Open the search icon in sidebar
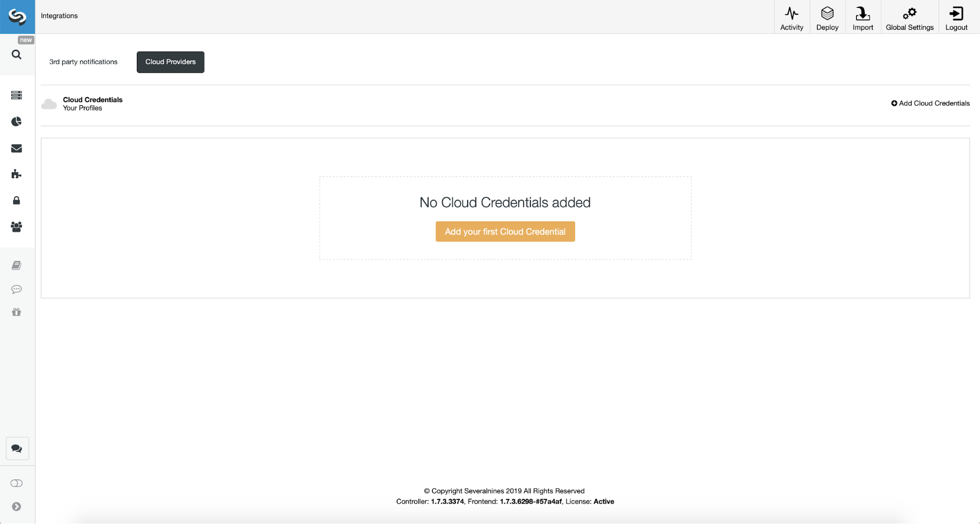Image resolution: width=980 pixels, height=524 pixels. 17,54
